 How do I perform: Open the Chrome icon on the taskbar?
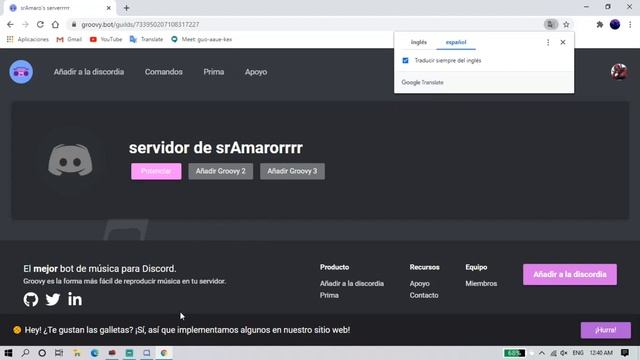(x=164, y=353)
